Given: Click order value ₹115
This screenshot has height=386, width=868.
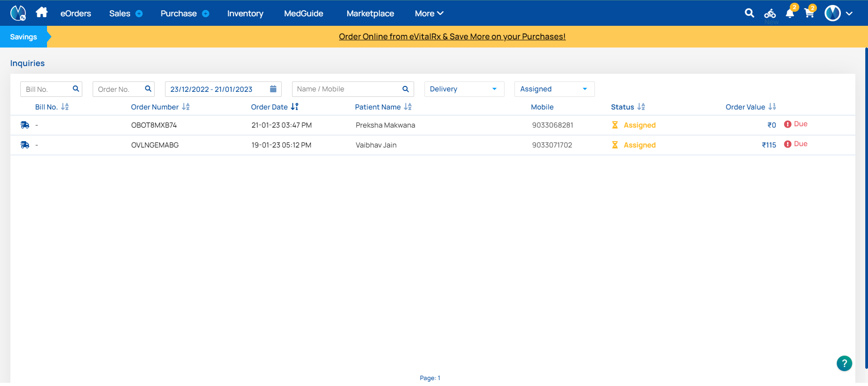Looking at the screenshot, I should pyautogui.click(x=769, y=145).
